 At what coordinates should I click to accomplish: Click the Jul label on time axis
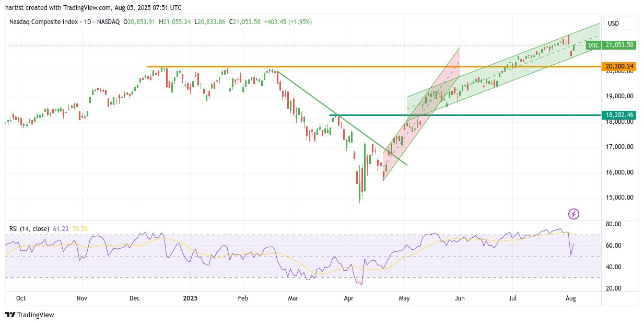(513, 298)
